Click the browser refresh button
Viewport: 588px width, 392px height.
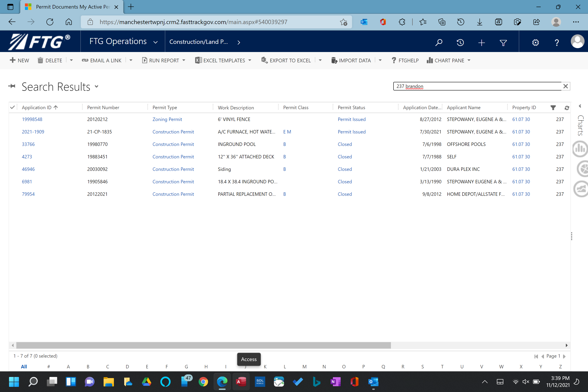click(x=50, y=22)
